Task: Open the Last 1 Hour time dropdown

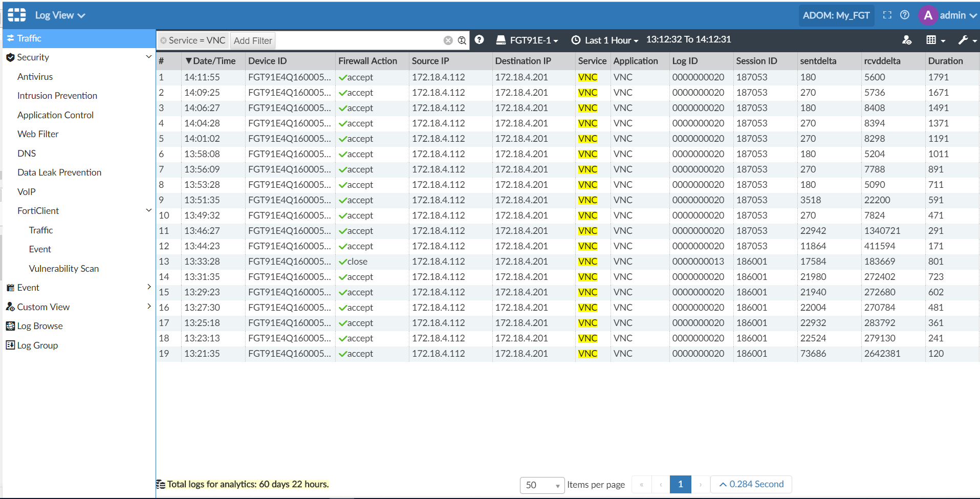Action: click(605, 40)
